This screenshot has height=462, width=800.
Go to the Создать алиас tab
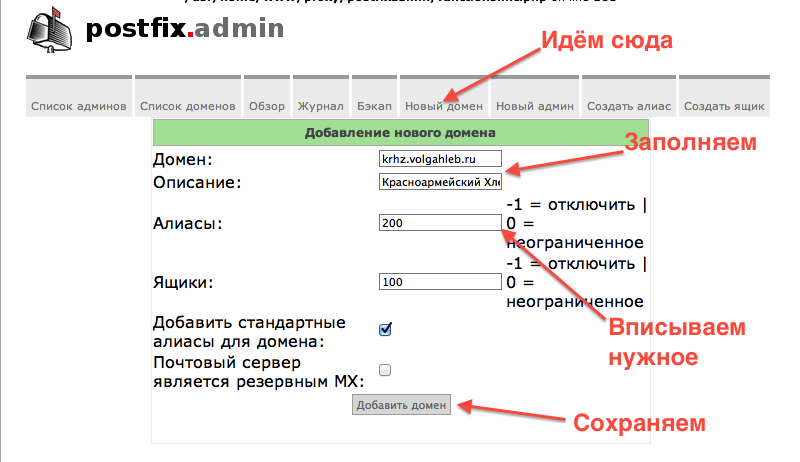[629, 106]
